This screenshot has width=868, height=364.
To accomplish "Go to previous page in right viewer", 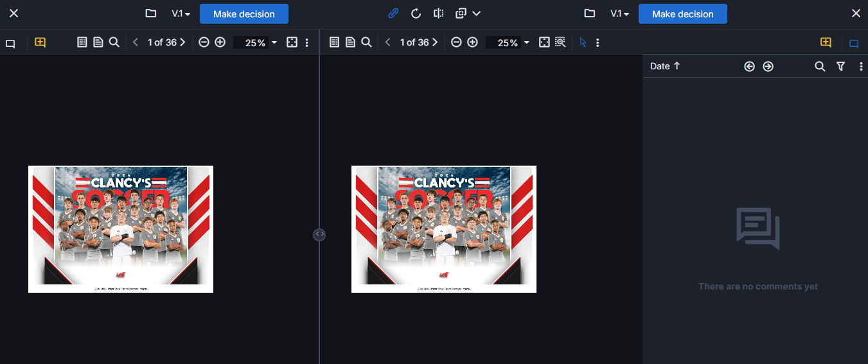I will [387, 42].
